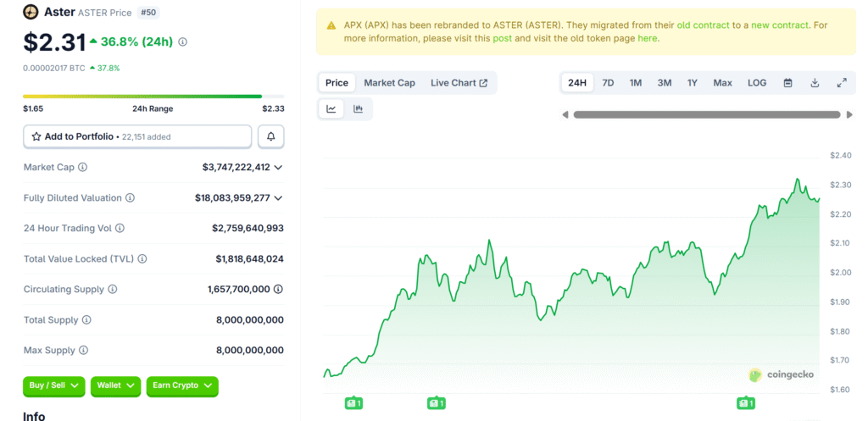Select the 7D time range
Viewport: 868px width, 421px height.
click(608, 83)
